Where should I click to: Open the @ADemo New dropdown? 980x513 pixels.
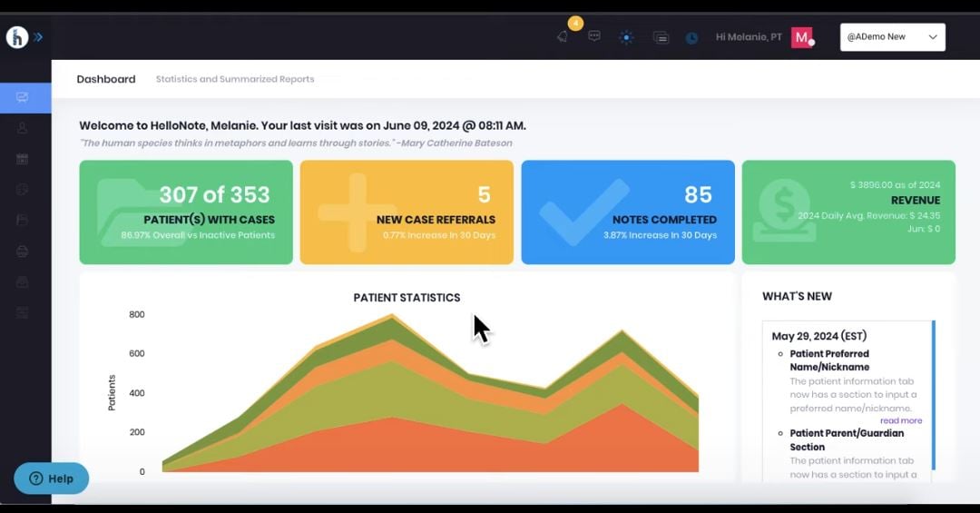tap(893, 37)
